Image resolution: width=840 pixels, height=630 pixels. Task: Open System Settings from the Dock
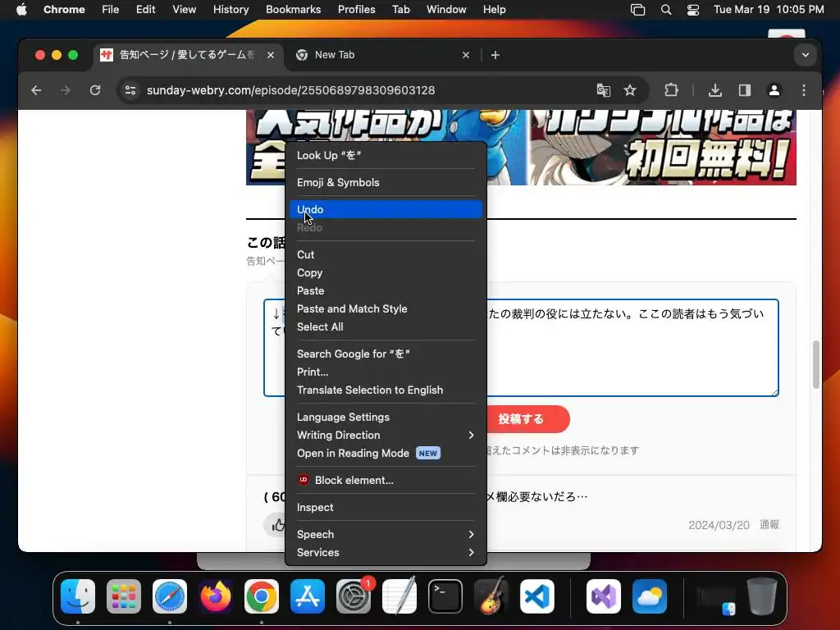click(x=354, y=596)
